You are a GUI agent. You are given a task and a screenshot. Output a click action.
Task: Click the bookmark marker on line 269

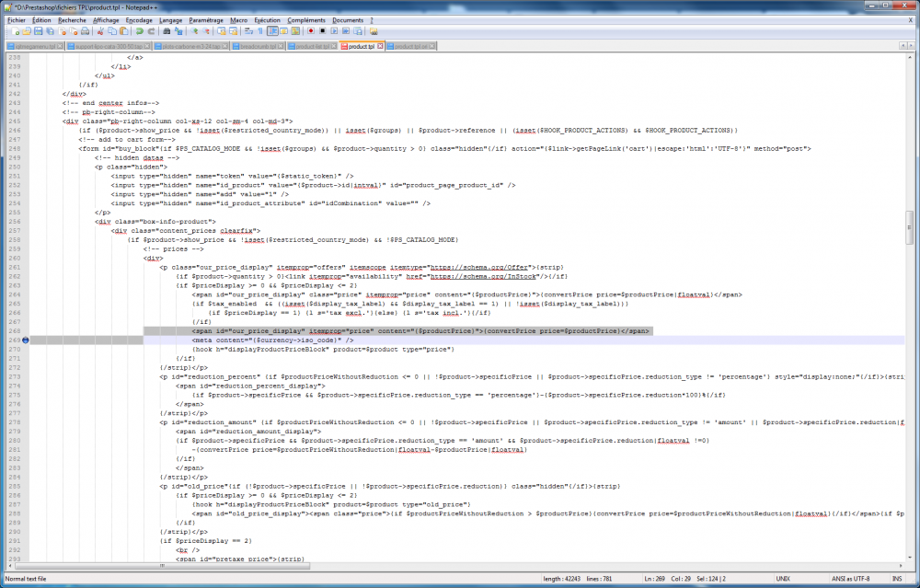point(27,340)
